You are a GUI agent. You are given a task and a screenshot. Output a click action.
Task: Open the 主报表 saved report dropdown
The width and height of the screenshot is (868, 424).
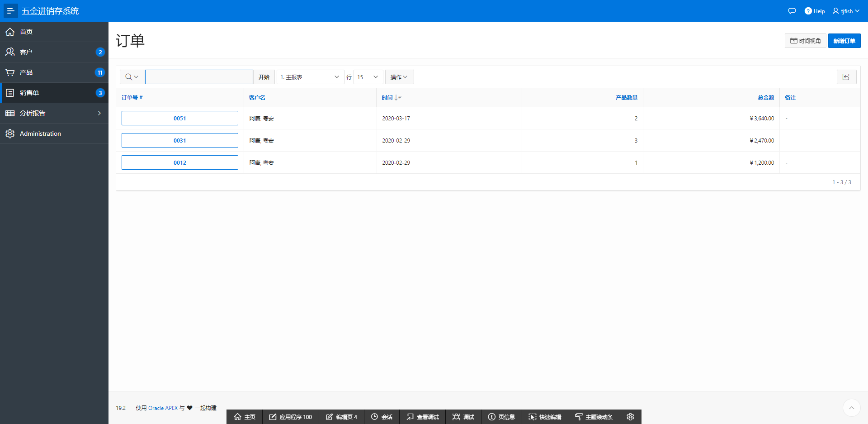pyautogui.click(x=310, y=77)
